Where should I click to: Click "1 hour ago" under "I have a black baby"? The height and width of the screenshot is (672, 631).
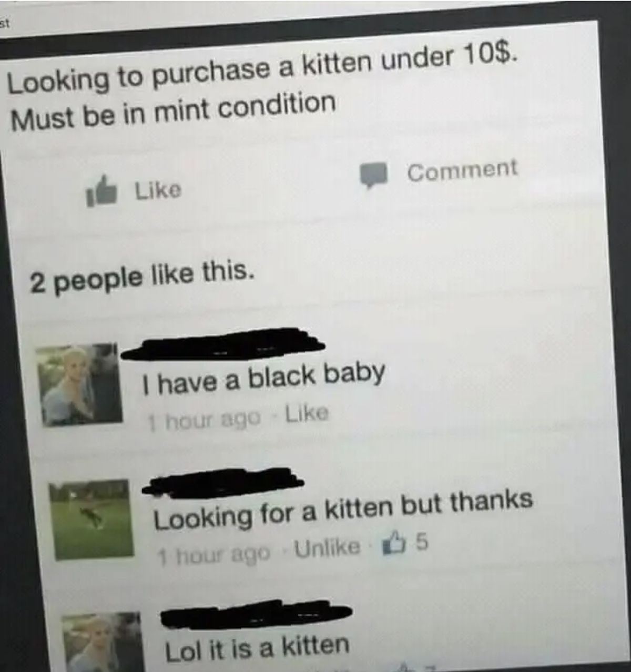point(205,418)
